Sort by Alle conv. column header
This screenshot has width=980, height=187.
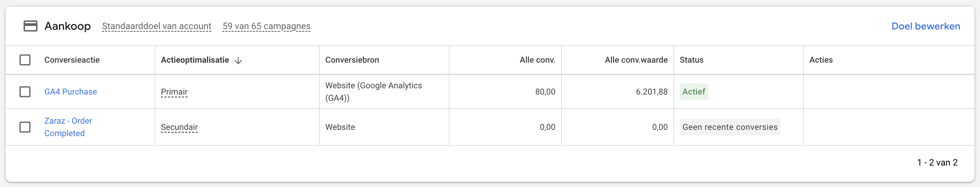pyautogui.click(x=537, y=60)
